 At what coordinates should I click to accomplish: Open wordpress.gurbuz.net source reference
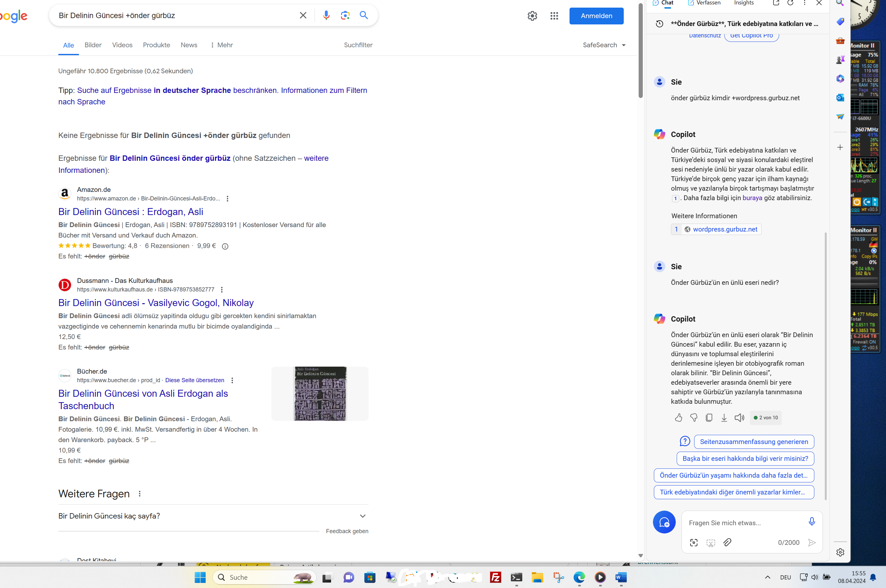click(716, 230)
